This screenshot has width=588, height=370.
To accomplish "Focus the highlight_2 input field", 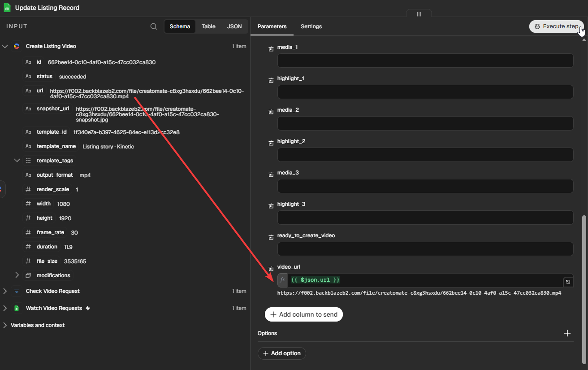I will click(x=425, y=155).
